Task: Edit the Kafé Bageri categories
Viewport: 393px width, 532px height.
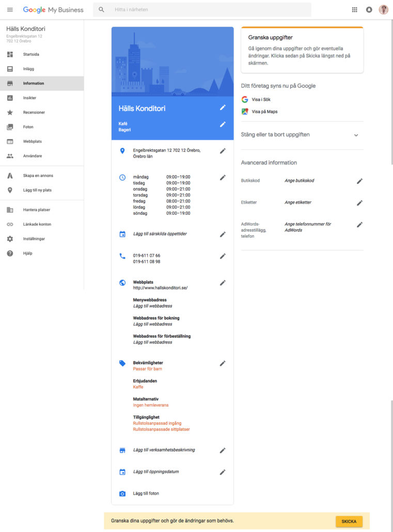Action: coord(223,124)
